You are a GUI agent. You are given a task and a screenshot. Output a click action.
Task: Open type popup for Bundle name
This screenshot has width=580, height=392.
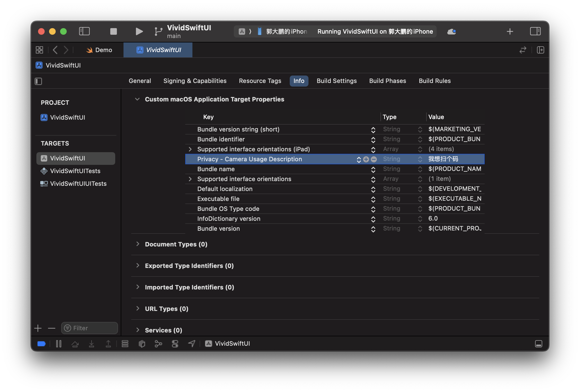pos(420,169)
